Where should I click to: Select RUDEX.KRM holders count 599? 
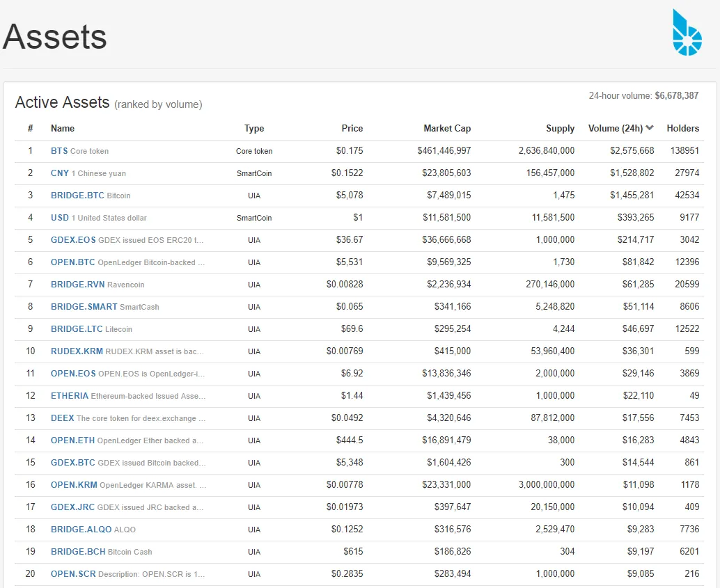692,351
